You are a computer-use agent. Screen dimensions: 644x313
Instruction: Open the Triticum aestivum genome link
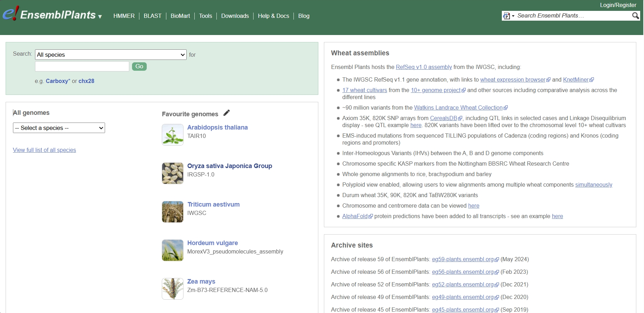214,204
